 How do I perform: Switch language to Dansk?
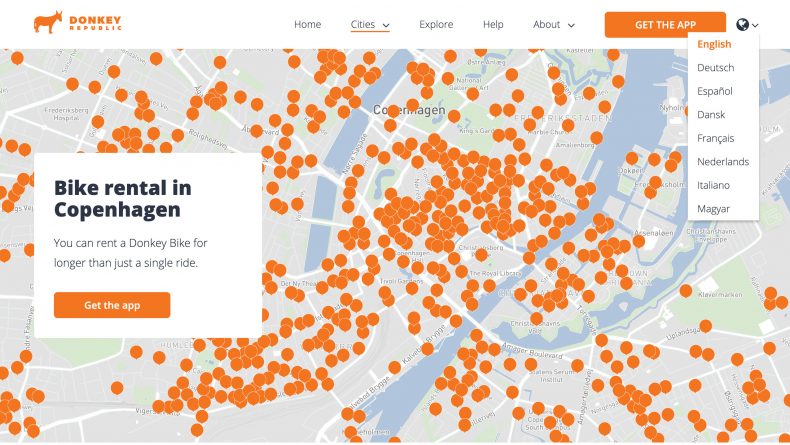click(711, 114)
